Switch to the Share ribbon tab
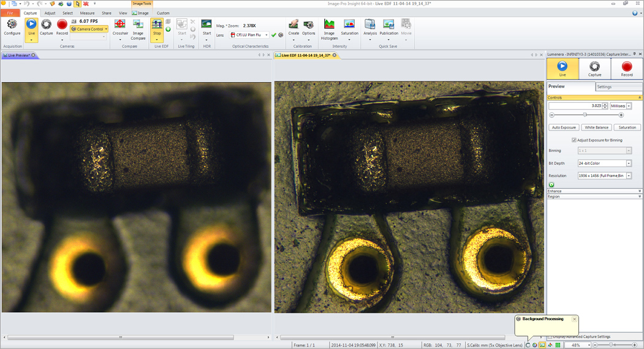 pos(107,13)
